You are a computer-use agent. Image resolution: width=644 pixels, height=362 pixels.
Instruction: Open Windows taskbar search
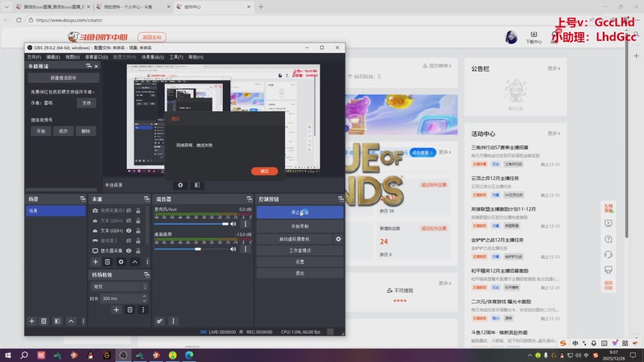pos(24,355)
